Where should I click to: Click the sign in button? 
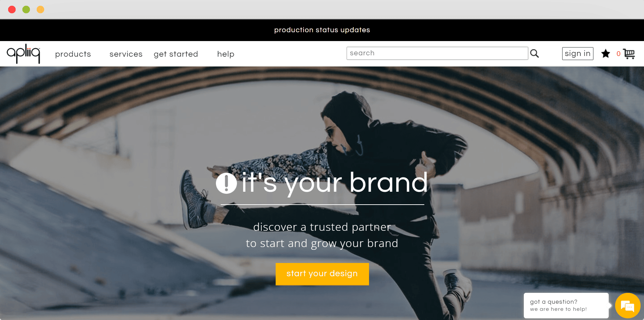point(577,54)
